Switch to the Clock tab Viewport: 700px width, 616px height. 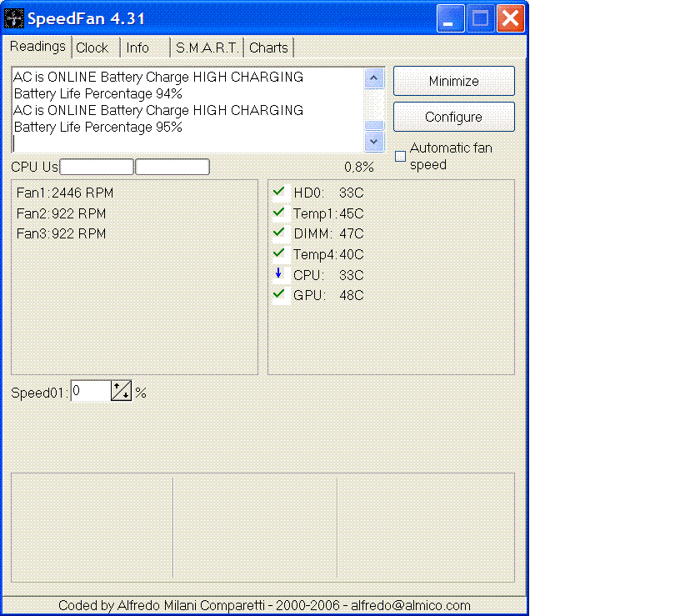pos(92,48)
